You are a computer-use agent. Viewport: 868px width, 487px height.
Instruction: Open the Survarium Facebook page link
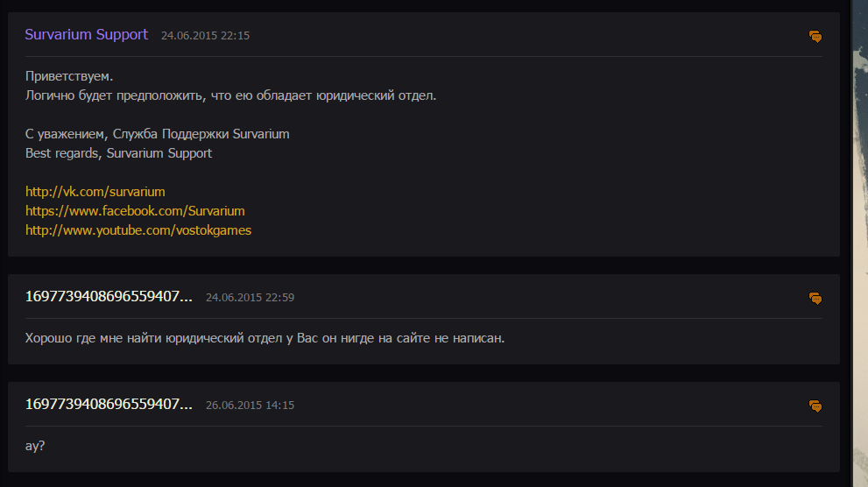pyautogui.click(x=135, y=211)
